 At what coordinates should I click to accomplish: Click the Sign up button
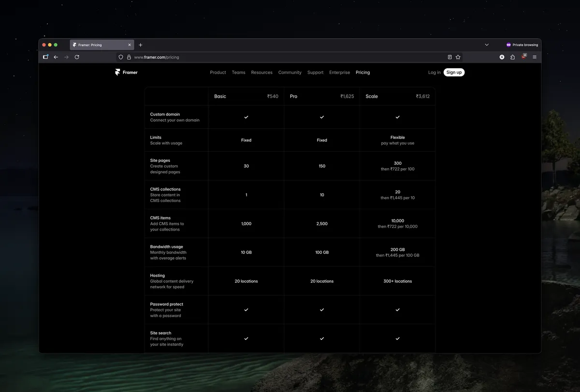[x=454, y=72]
